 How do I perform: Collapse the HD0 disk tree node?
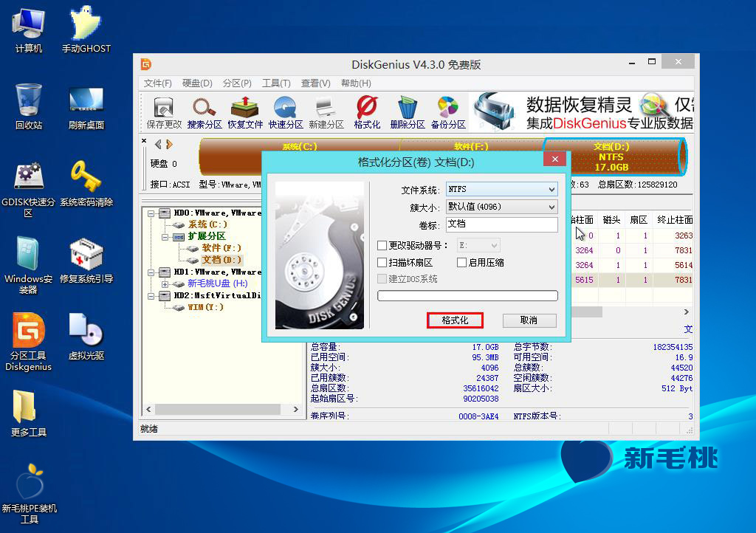(x=151, y=213)
